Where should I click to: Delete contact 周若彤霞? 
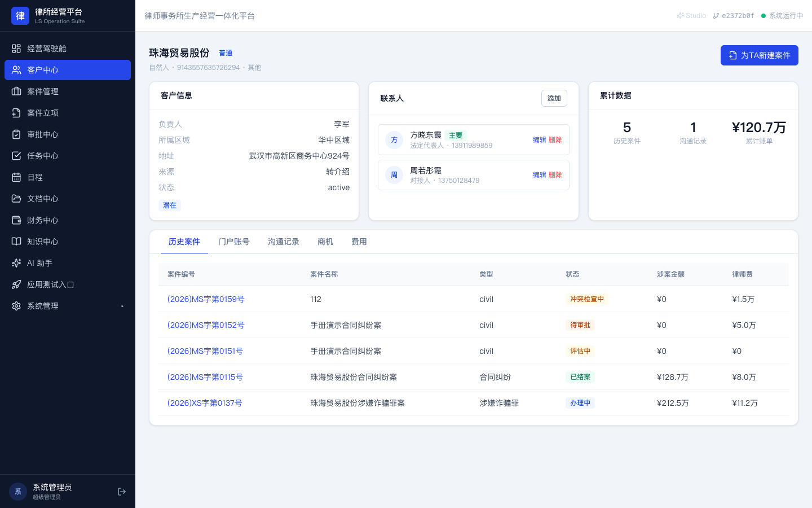click(x=555, y=175)
